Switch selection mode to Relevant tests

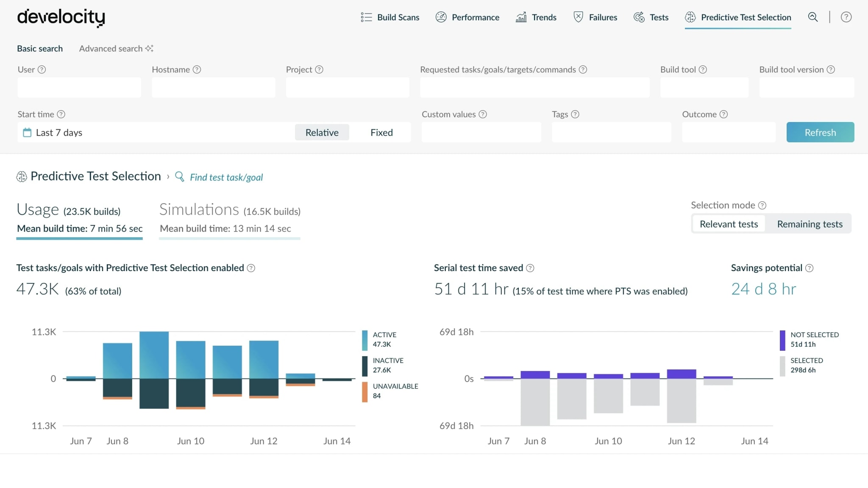click(x=729, y=224)
